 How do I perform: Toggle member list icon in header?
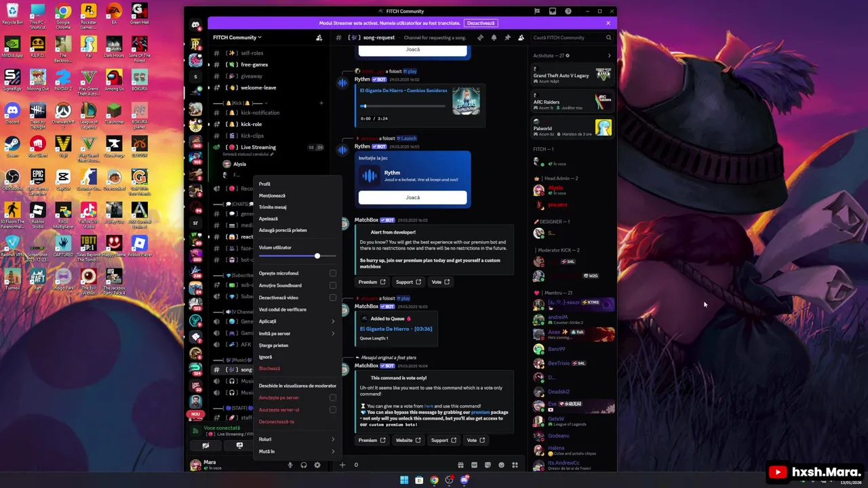[x=521, y=38]
